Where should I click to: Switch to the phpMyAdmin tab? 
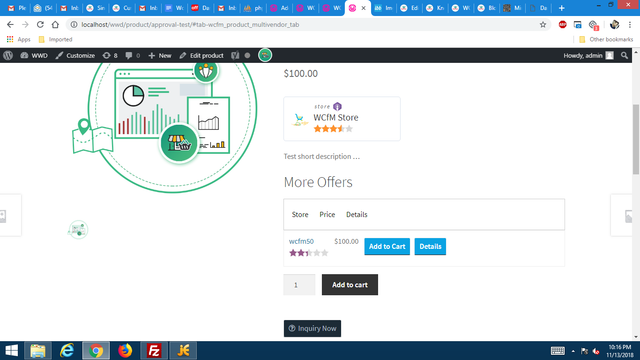point(253,8)
